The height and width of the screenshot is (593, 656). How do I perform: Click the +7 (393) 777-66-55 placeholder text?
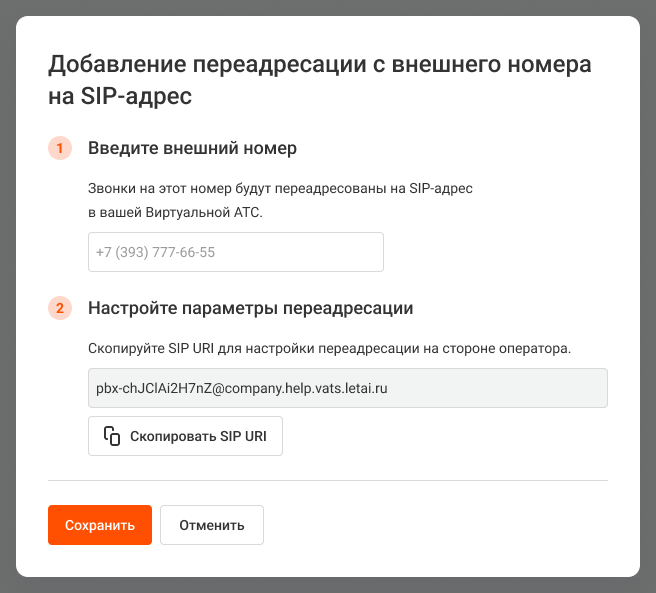(156, 253)
